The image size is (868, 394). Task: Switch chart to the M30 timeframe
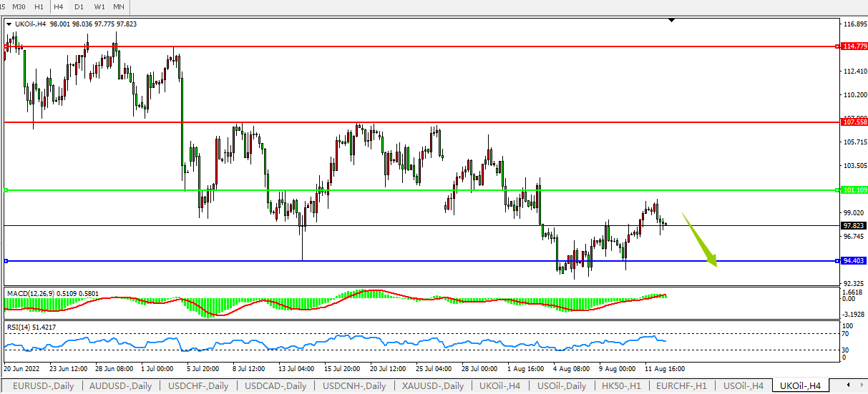pyautogui.click(x=19, y=6)
